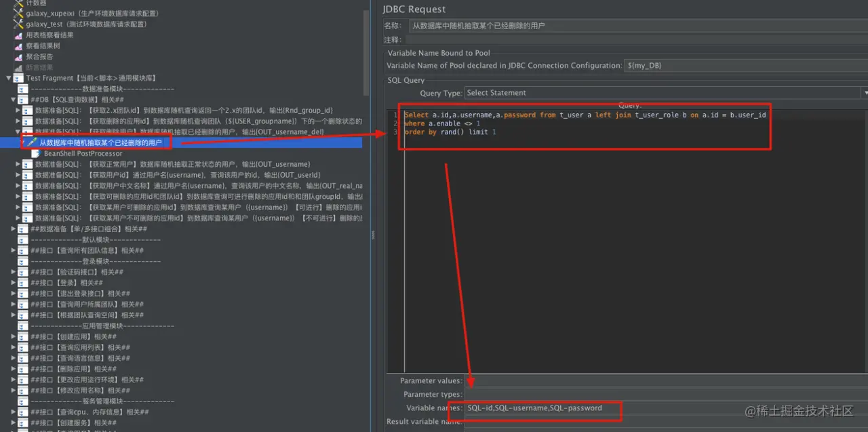Click the JDBC sampler pipette icon
868x432 pixels.
click(32, 142)
